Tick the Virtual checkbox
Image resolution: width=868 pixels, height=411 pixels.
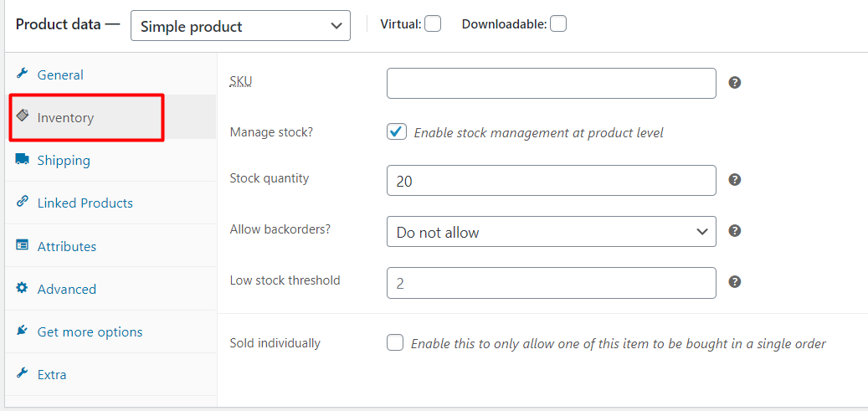pos(433,24)
